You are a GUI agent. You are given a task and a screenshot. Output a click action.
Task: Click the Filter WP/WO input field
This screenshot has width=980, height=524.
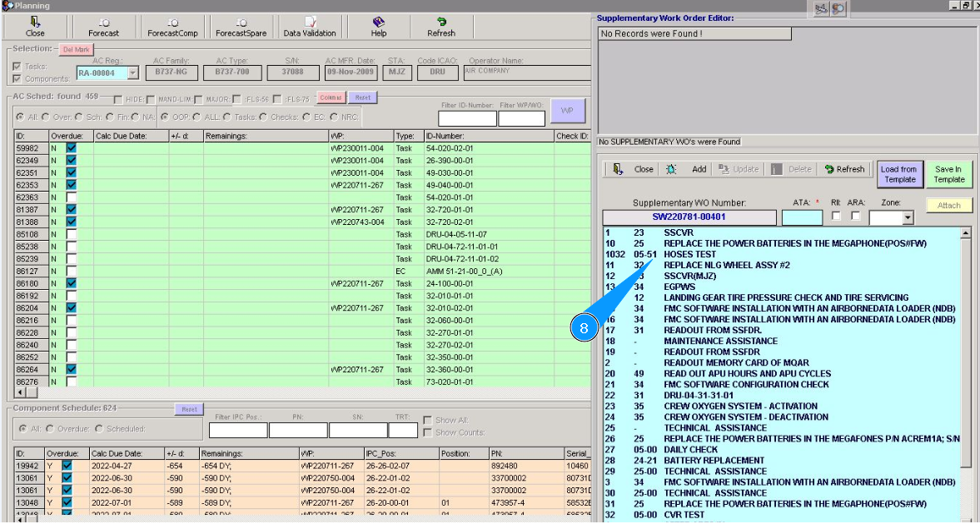tap(522, 118)
